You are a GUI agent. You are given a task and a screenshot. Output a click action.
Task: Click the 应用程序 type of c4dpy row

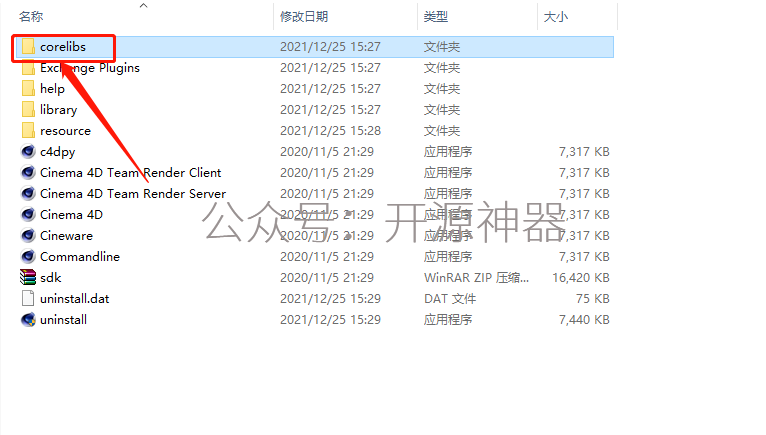click(448, 152)
